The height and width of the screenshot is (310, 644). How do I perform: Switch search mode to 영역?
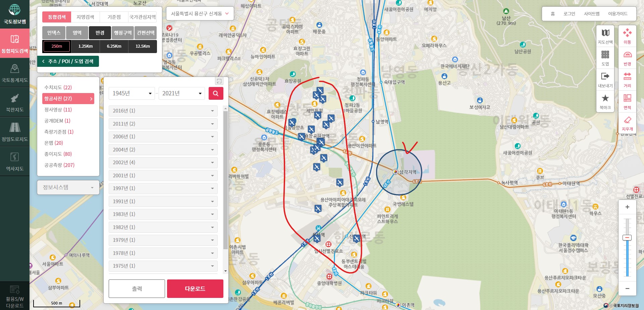[x=77, y=33]
